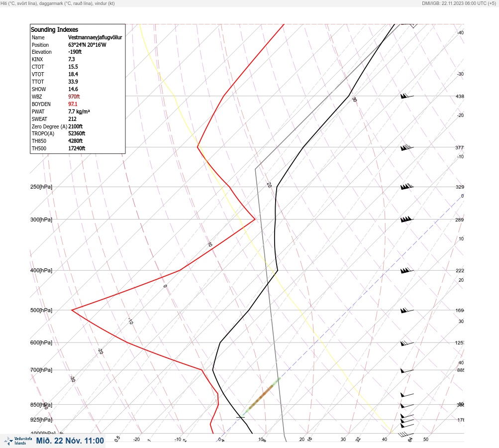Click the 250[hPa] pressure label

click(x=41, y=187)
